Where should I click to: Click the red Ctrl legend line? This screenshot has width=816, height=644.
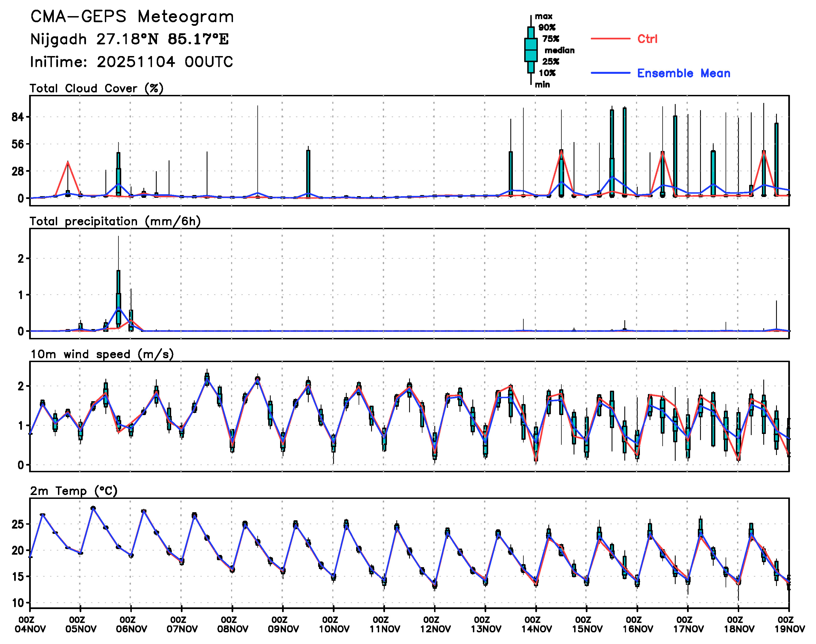(610, 39)
